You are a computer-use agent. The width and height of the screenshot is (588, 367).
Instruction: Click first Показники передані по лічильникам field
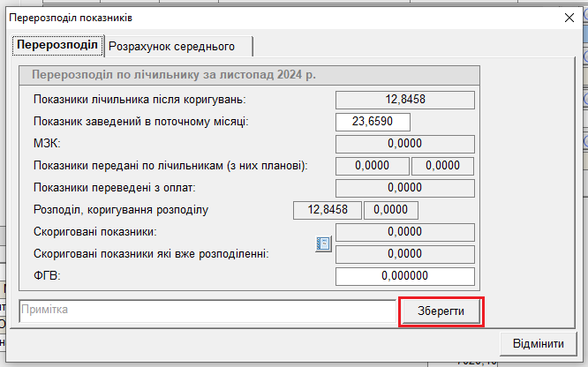pyautogui.click(x=373, y=166)
